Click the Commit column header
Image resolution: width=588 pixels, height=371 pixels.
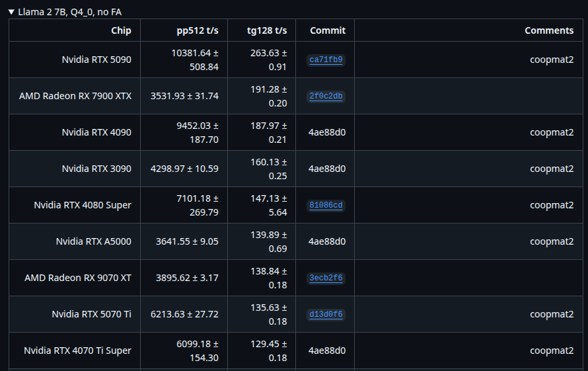pos(328,30)
